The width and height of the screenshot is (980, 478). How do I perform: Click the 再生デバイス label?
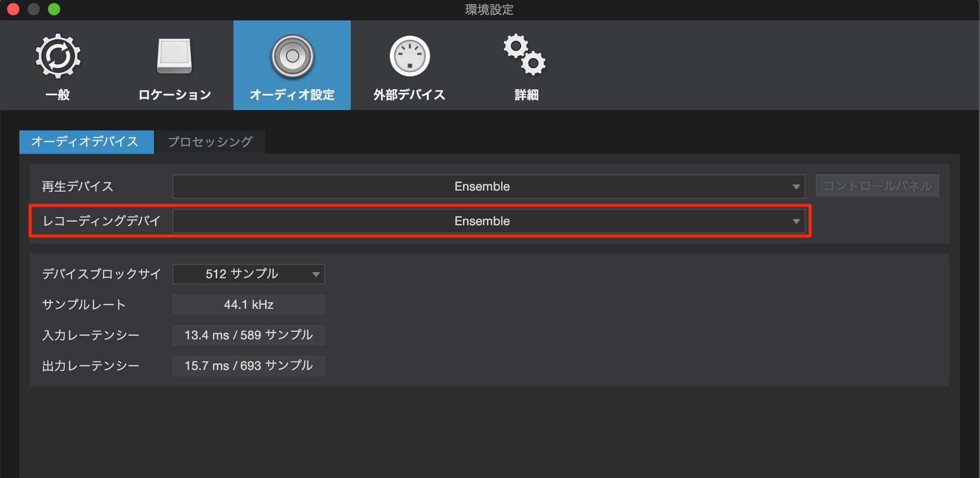78,187
